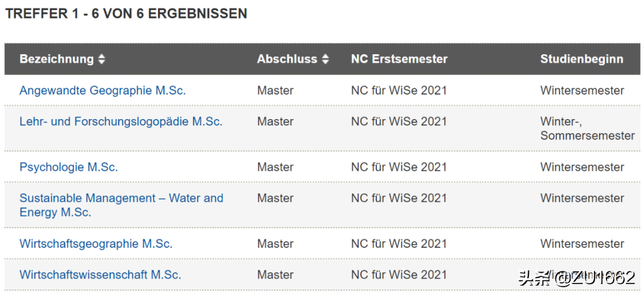This screenshot has width=644, height=296.
Task: Click the Abschluss column header text
Action: (x=287, y=59)
